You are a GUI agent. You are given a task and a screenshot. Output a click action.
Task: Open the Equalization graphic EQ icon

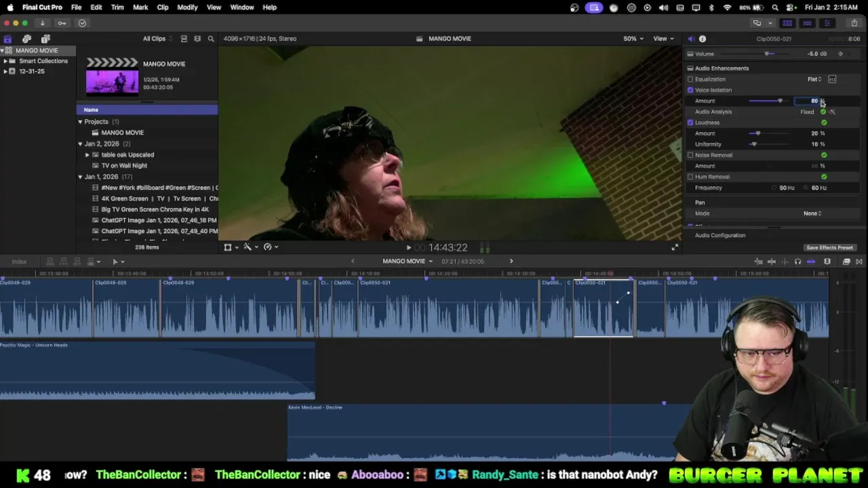click(x=832, y=79)
